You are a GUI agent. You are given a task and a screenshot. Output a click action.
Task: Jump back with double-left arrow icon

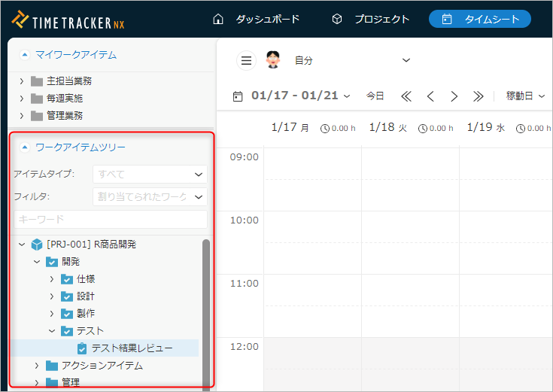point(406,96)
